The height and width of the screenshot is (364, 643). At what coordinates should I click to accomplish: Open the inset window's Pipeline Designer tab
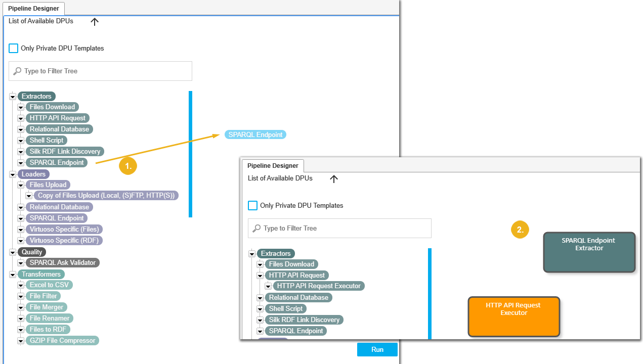click(x=273, y=166)
